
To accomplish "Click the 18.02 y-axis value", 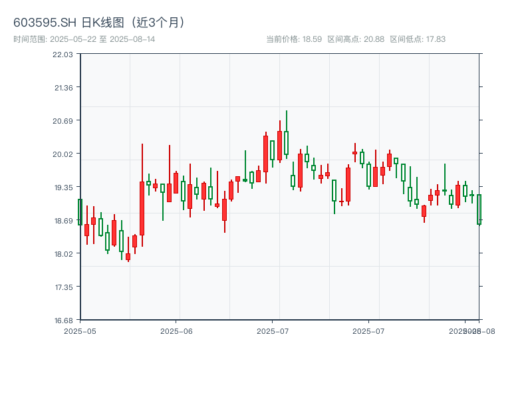I will (x=64, y=254).
